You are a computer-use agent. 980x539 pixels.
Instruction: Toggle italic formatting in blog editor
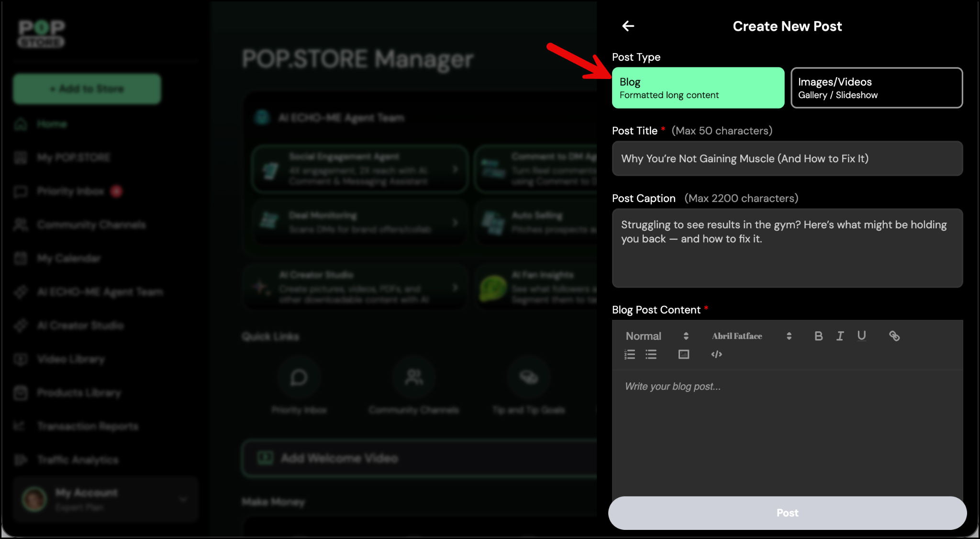(840, 336)
